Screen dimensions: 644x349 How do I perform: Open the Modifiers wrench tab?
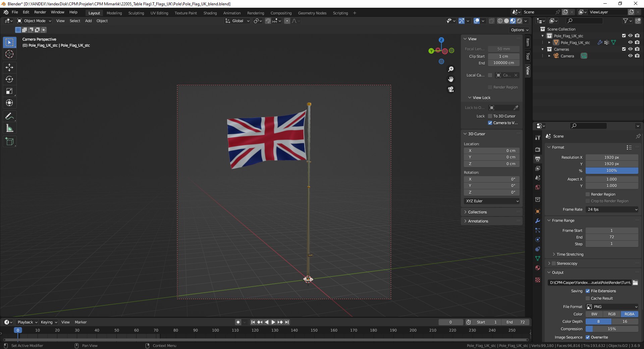(x=538, y=221)
